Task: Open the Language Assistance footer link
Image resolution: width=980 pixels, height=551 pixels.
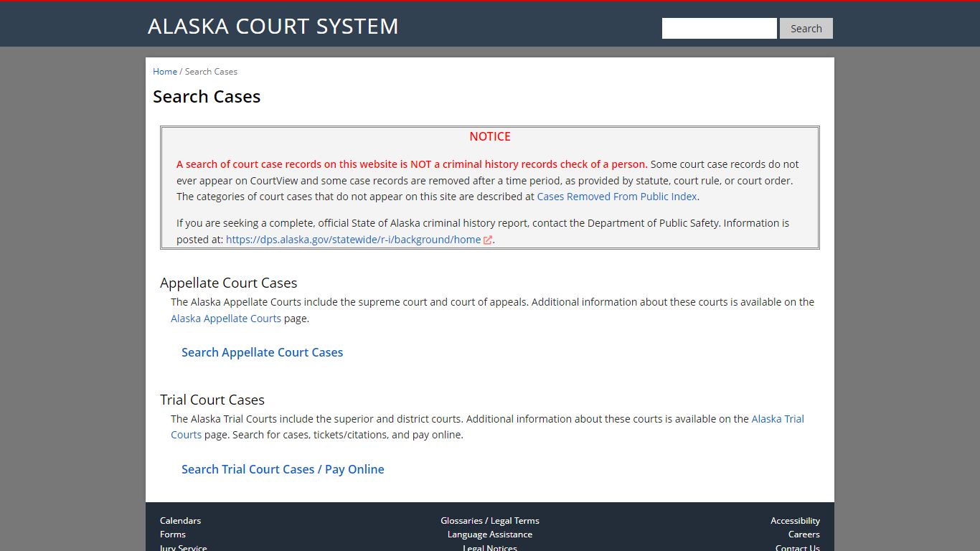Action: pos(490,534)
